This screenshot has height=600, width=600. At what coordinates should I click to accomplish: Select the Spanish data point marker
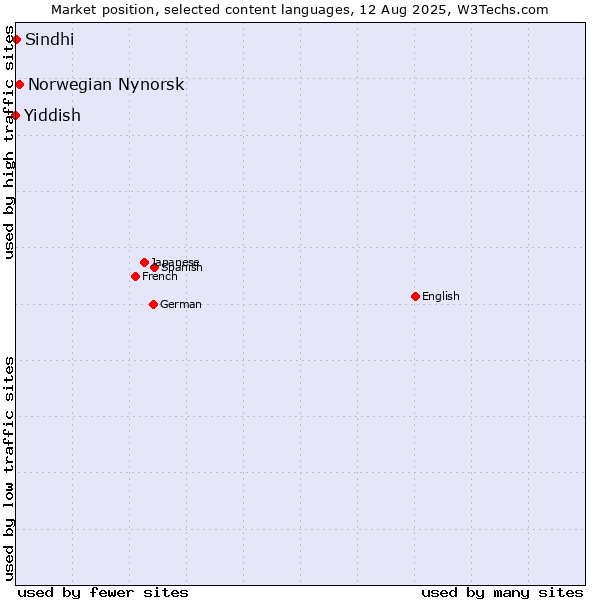[154, 267]
